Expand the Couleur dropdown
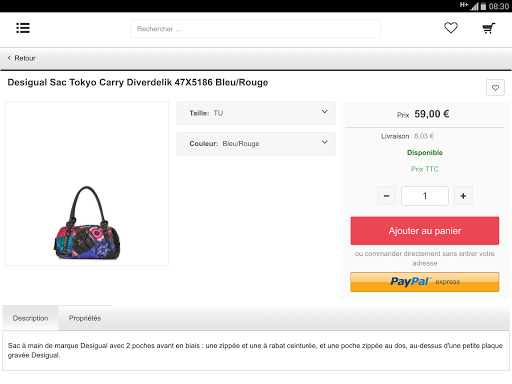Screen dimensions: 512x384 (x=256, y=144)
